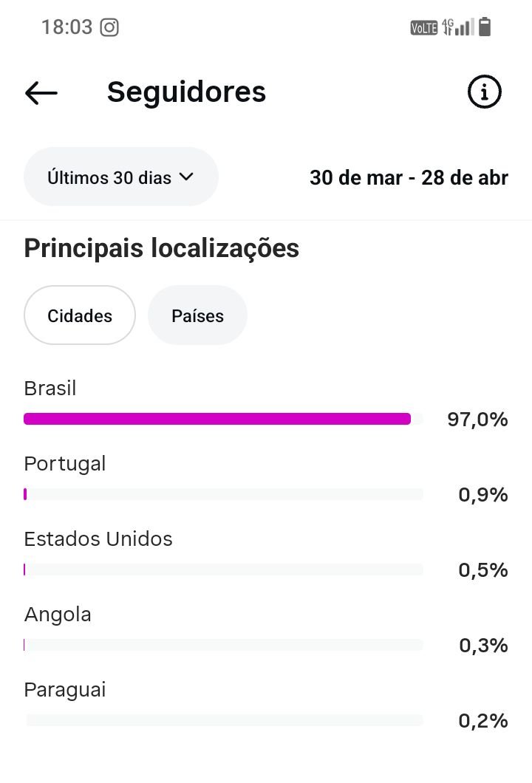Select the Estados Unidos label
The height and width of the screenshot is (783, 532).
(98, 539)
